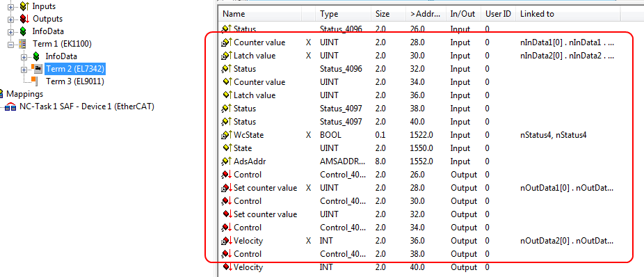Select the Term 3 (EL9011) label

[74, 81]
